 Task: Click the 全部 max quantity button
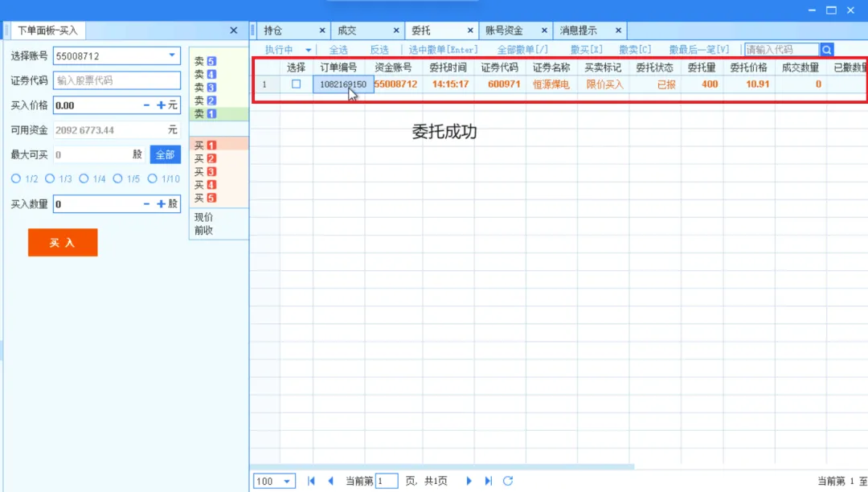pos(165,154)
